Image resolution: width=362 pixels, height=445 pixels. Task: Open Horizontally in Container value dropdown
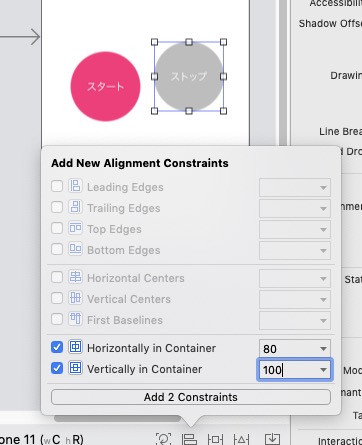click(323, 349)
